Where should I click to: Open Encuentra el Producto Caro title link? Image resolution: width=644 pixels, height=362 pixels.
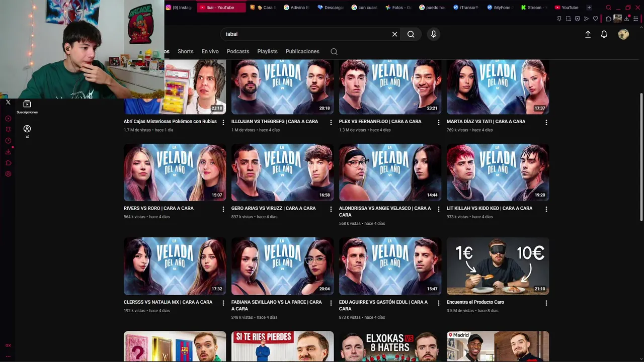tap(475, 302)
